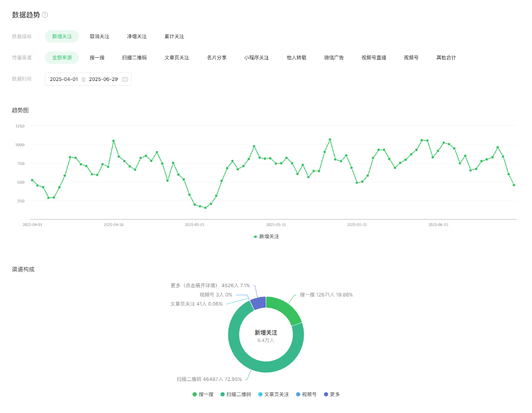
Task: Choose the 微信广告 channel filter
Action: 334,58
